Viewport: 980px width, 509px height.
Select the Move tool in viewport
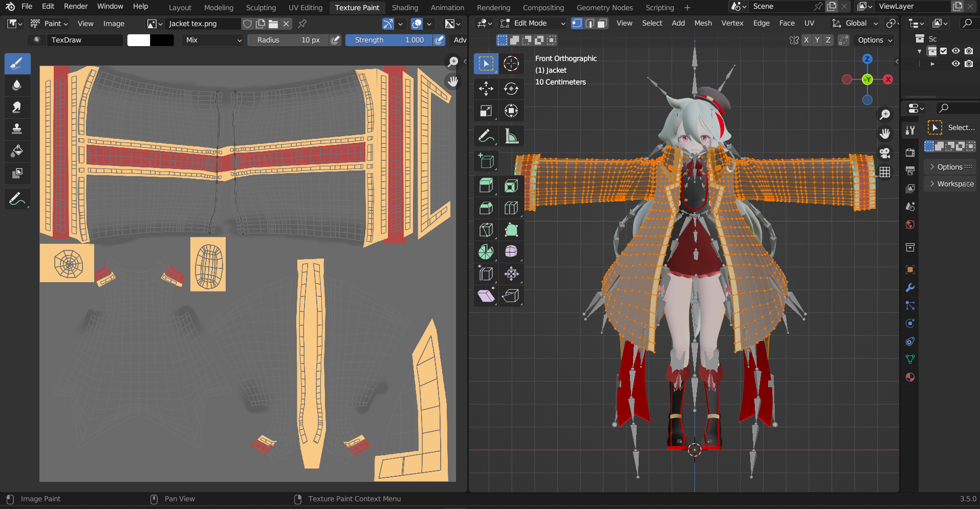(x=486, y=89)
